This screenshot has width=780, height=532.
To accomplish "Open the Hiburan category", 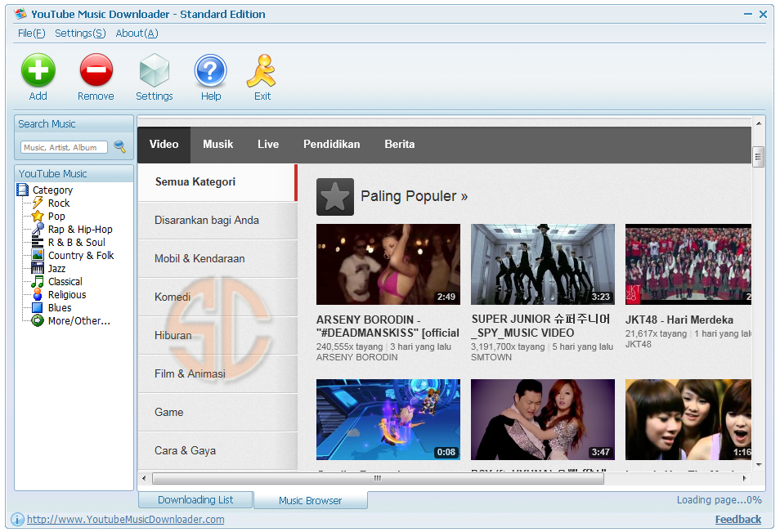I will point(217,336).
